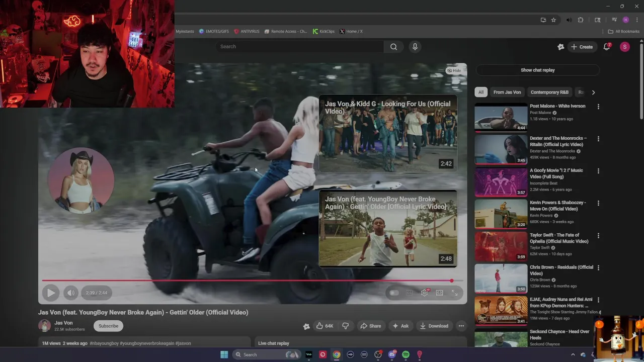Image resolution: width=644 pixels, height=362 pixels.
Task: Subscribe to Jas Von channel
Action: (108, 326)
